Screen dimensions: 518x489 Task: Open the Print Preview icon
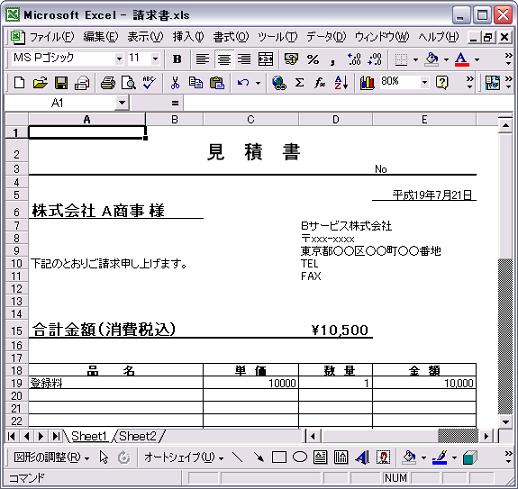pyautogui.click(x=128, y=83)
